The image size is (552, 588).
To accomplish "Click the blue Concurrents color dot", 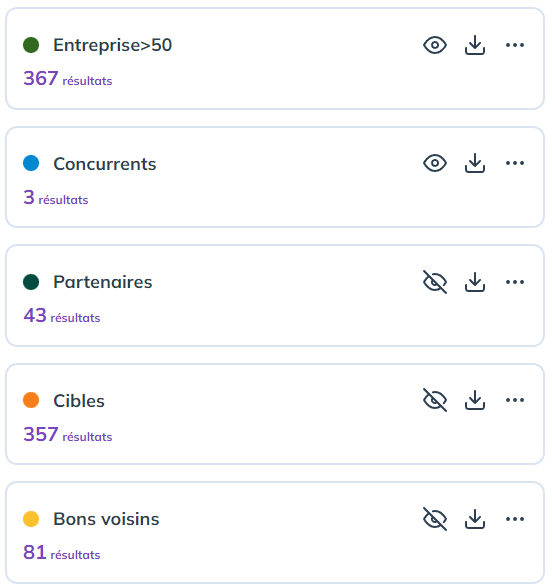I will (31, 163).
